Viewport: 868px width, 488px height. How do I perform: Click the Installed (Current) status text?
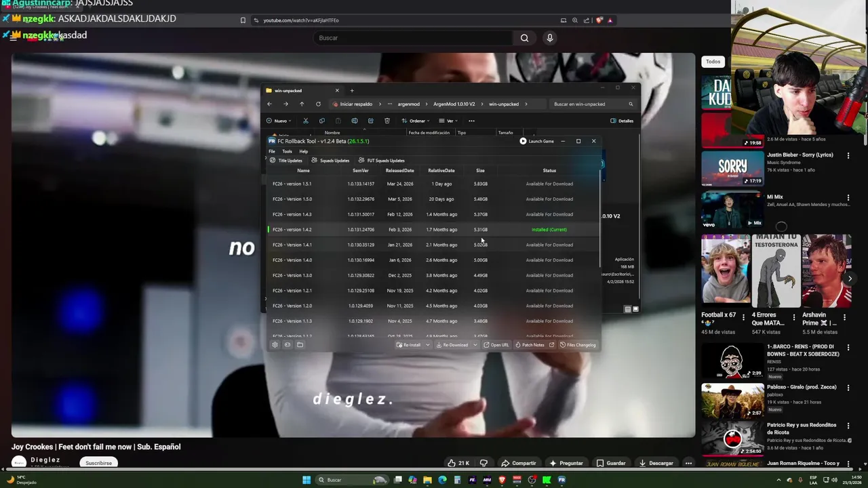coord(549,230)
